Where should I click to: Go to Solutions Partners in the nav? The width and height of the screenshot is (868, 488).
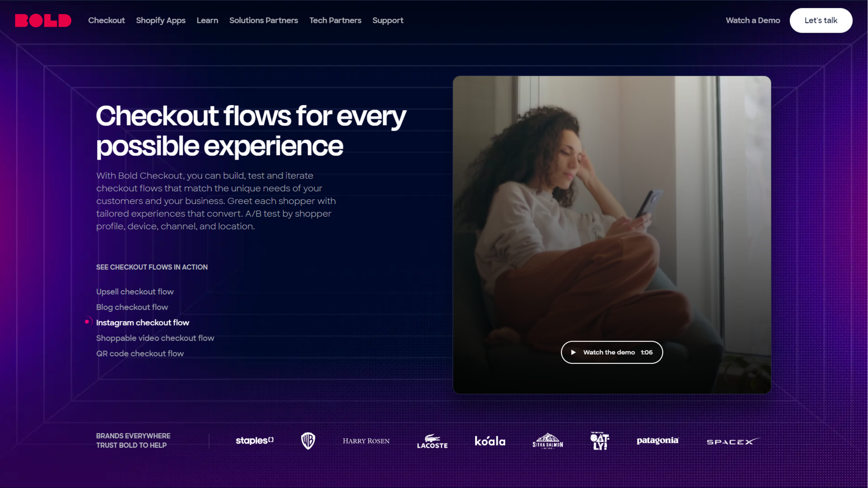tap(264, 20)
